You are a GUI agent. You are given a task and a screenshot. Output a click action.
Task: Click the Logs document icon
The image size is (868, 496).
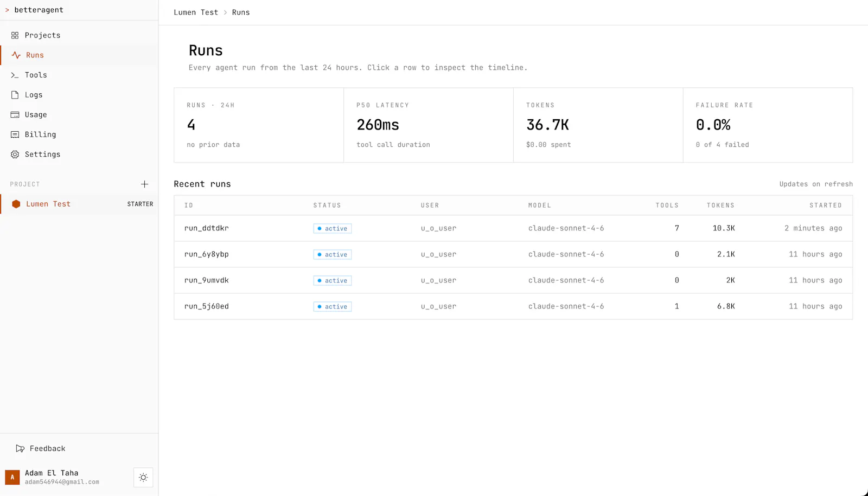[x=15, y=95]
